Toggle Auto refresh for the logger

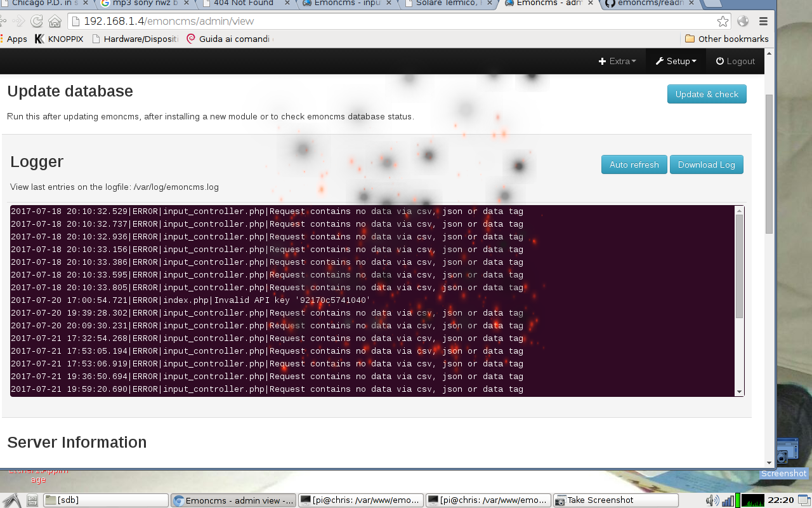pyautogui.click(x=634, y=164)
